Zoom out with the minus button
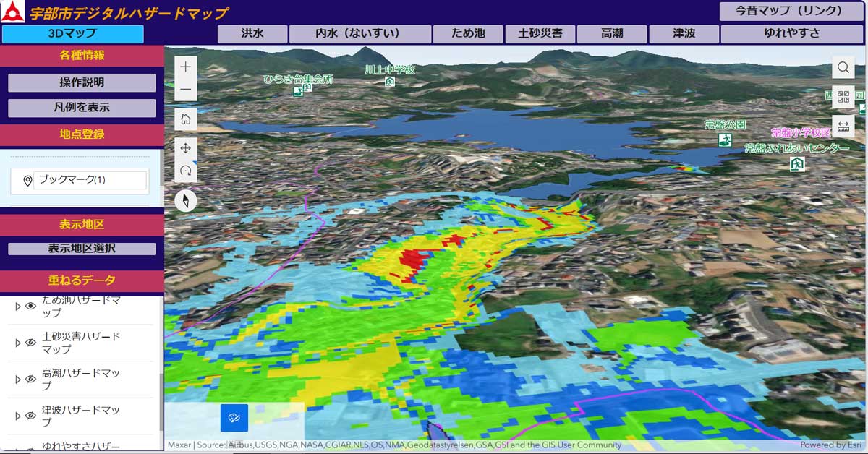Image resolution: width=868 pixels, height=454 pixels. (x=186, y=90)
